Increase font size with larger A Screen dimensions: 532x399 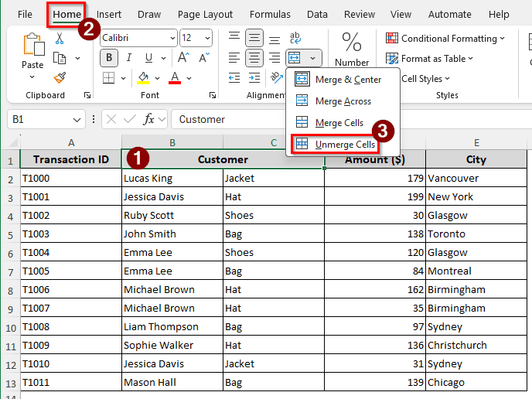tap(183, 58)
